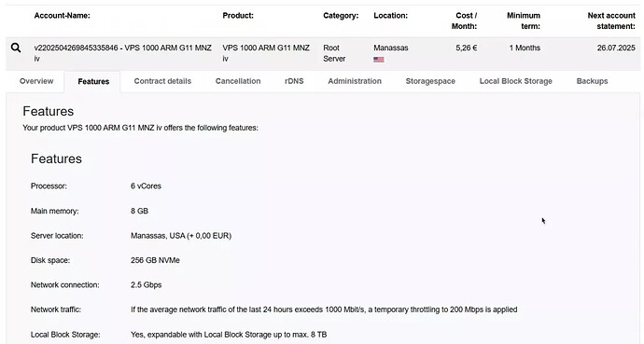Open the Overview tab
Screen dimensions: 644x344
click(36, 81)
